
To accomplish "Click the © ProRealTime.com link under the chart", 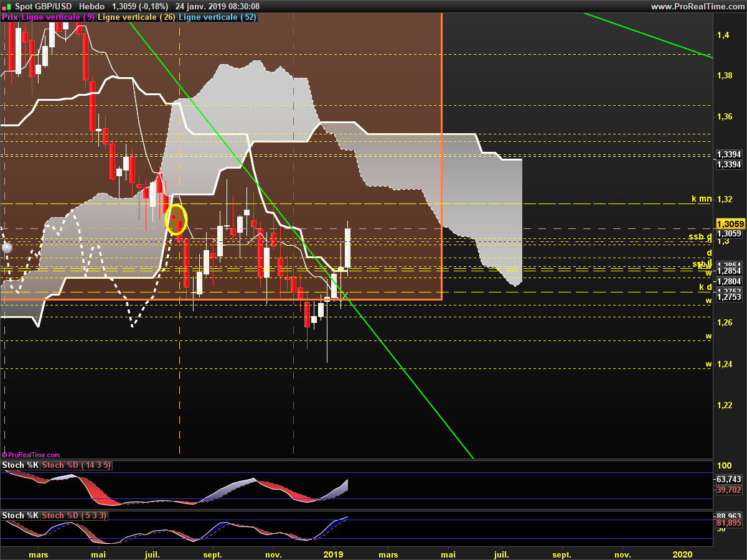I will [x=31, y=455].
